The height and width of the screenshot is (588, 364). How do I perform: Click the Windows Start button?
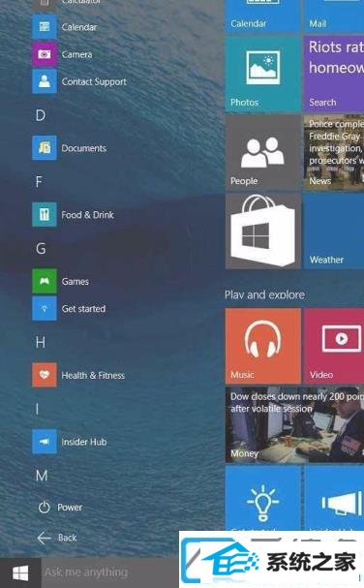click(20, 573)
